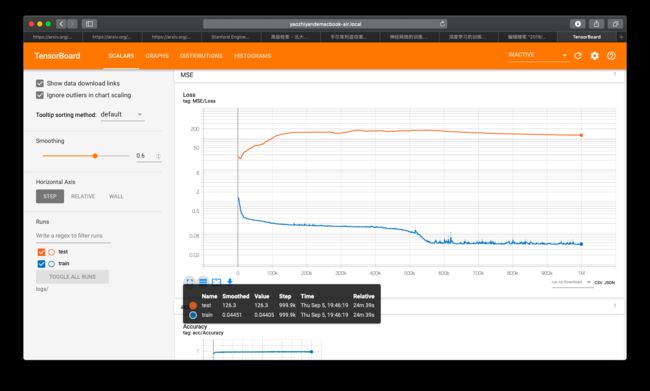Image resolution: width=650 pixels, height=391 pixels.
Task: Select only the test run radio circle
Action: (x=51, y=252)
